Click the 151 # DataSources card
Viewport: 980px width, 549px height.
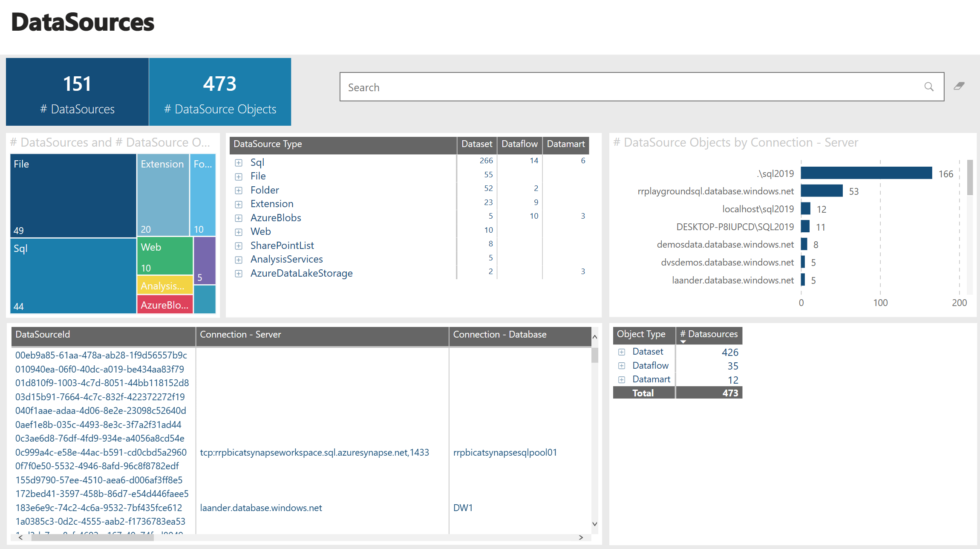coord(77,92)
